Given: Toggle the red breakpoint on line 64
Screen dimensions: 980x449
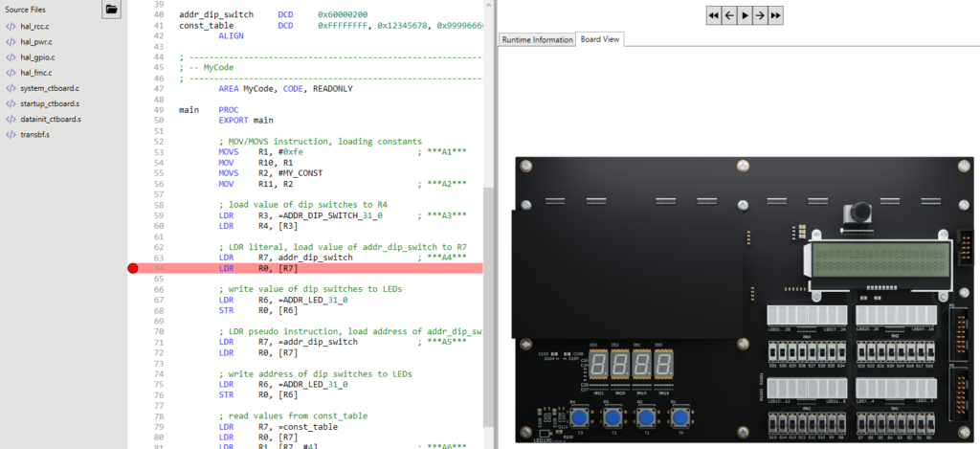Looking at the screenshot, I should pos(133,269).
